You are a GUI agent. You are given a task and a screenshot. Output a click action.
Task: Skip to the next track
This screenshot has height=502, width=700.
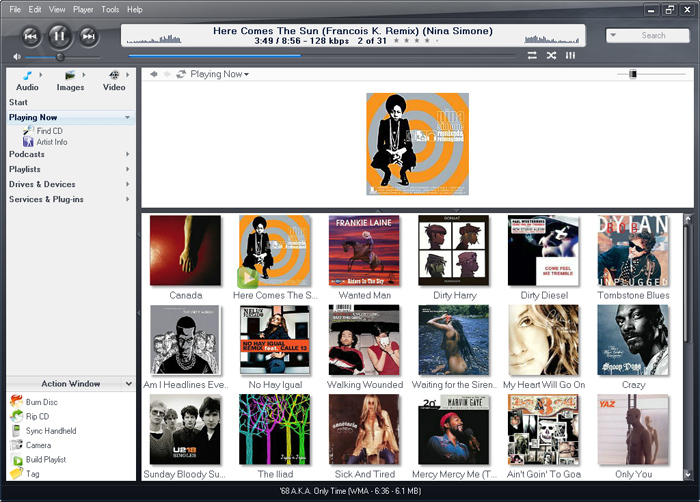click(88, 36)
